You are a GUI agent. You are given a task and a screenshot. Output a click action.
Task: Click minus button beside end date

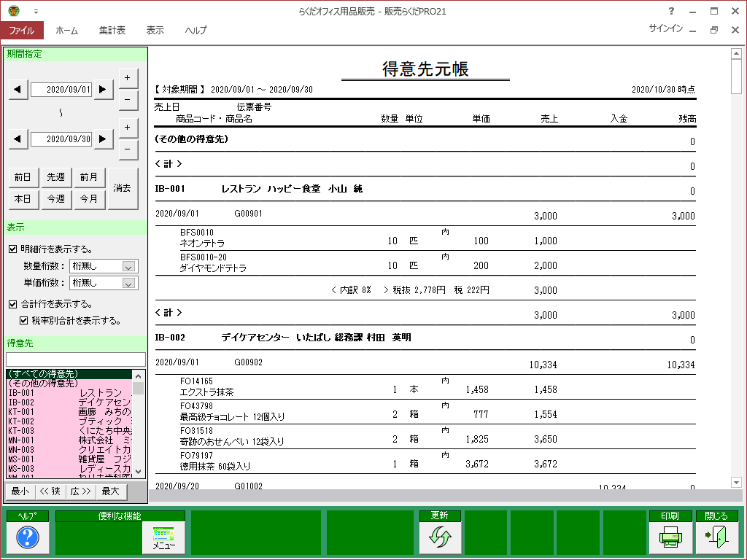(x=128, y=149)
